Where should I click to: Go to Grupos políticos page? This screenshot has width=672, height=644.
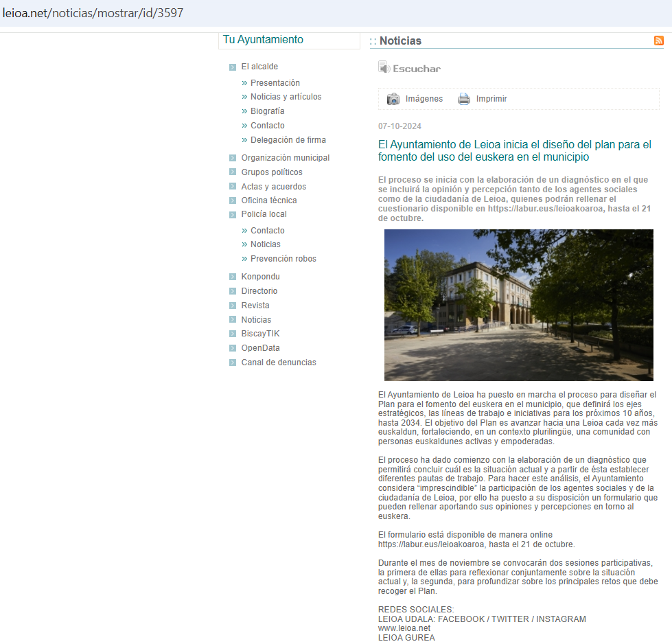(x=271, y=172)
